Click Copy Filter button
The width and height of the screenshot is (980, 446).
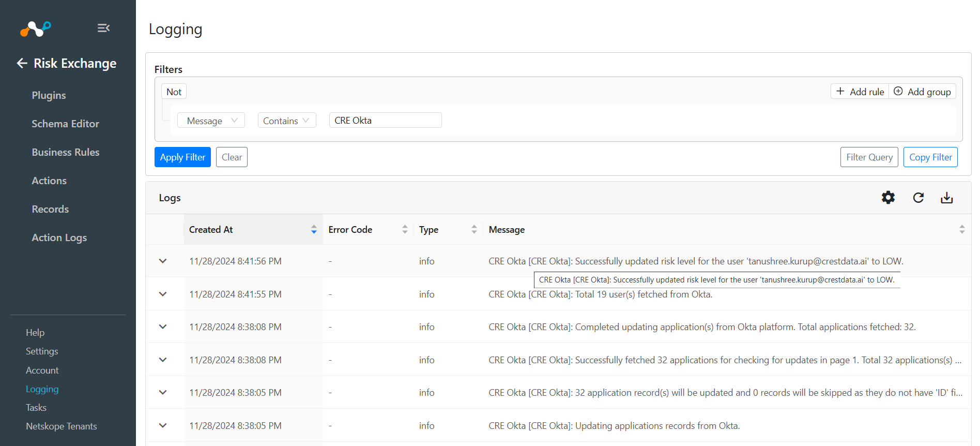tap(930, 157)
